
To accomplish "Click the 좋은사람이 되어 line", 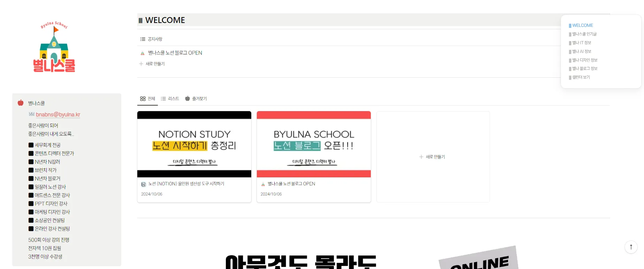I will (43, 125).
